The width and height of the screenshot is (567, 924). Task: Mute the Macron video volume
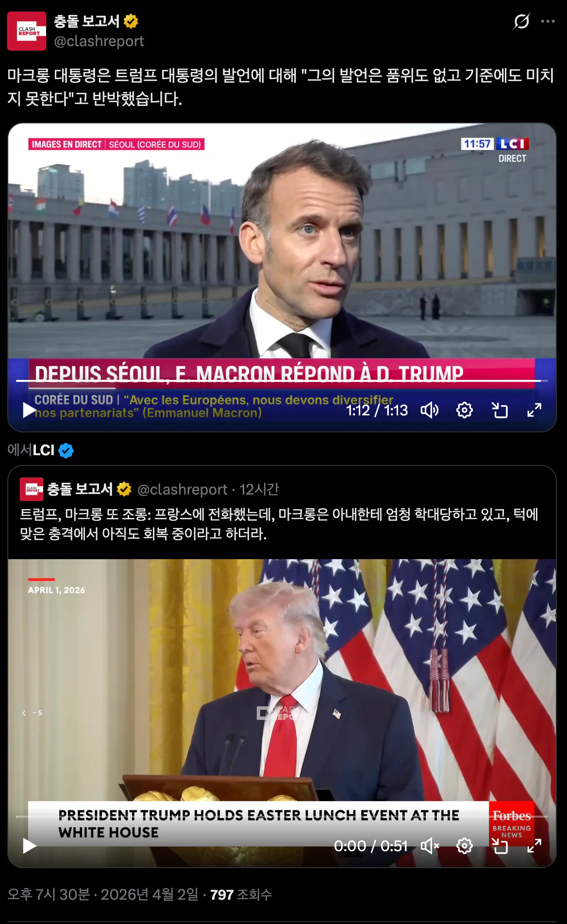coord(430,411)
